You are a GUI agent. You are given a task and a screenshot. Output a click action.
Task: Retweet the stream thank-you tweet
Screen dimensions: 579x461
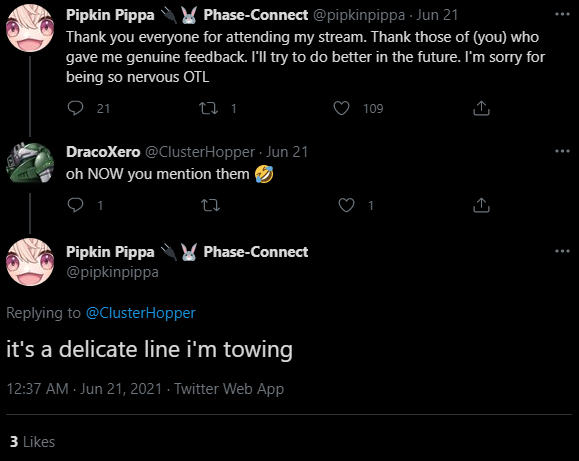pos(208,108)
